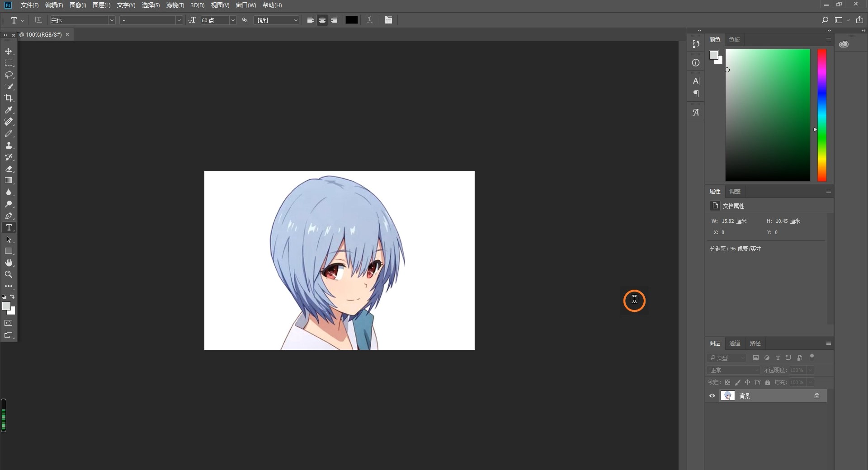The image size is (868, 470).
Task: Set left text alignment
Action: [x=310, y=20]
